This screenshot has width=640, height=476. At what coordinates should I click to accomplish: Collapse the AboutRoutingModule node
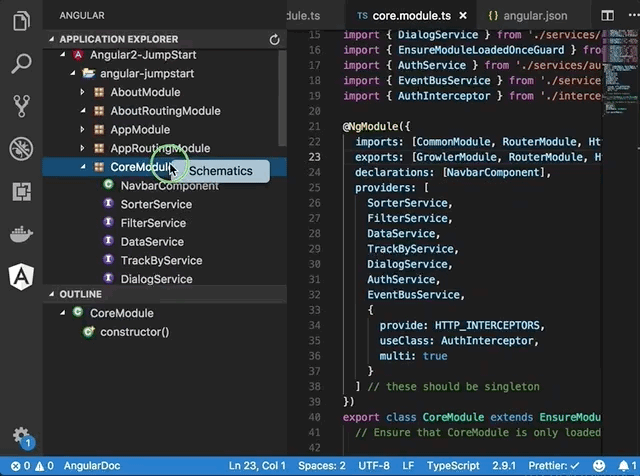83,110
